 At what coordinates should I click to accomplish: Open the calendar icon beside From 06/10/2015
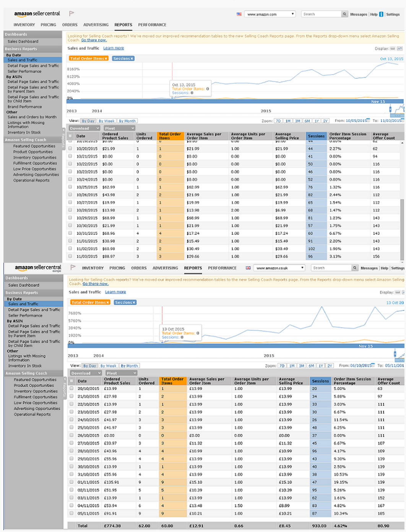click(x=374, y=365)
